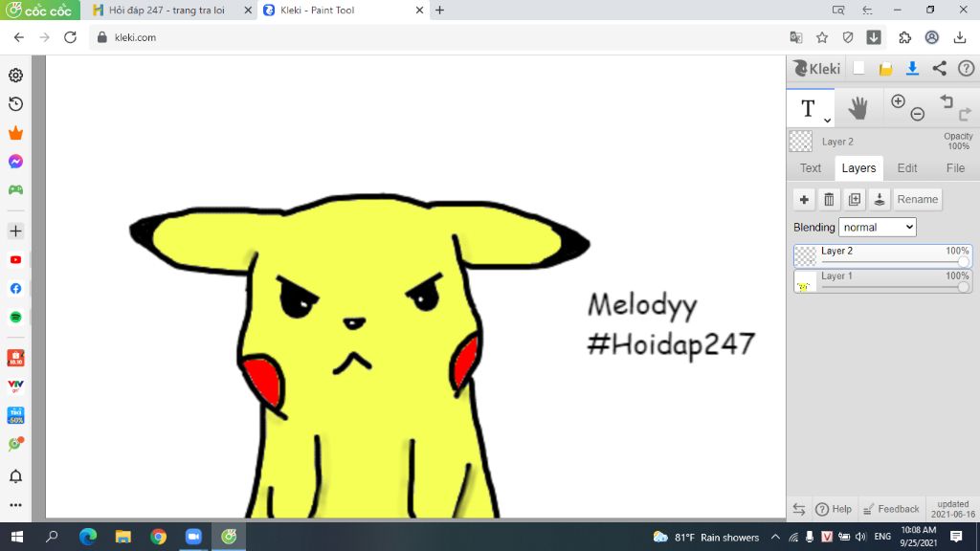Add a shortcut with the sidebar plus

(x=15, y=231)
